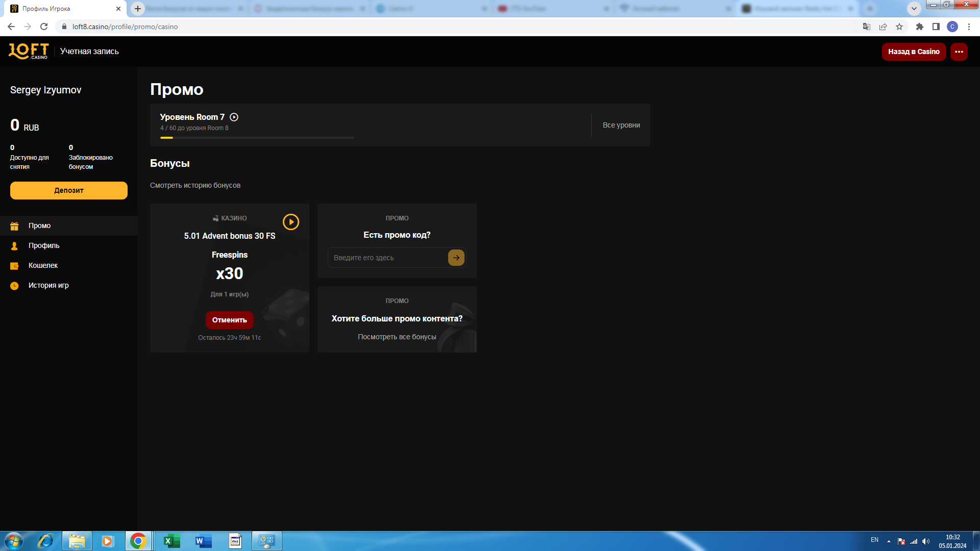Open Кошелек section in sidebar
This screenshot has width=980, height=551.
[x=43, y=265]
